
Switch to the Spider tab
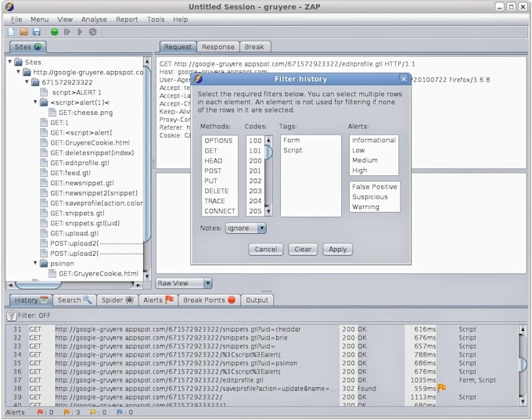click(118, 300)
